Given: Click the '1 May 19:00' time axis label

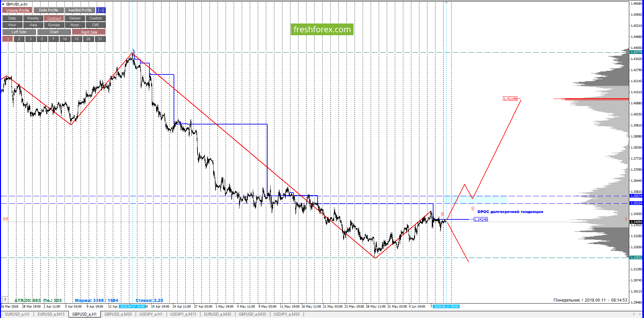Looking at the screenshot, I should tap(224, 307).
